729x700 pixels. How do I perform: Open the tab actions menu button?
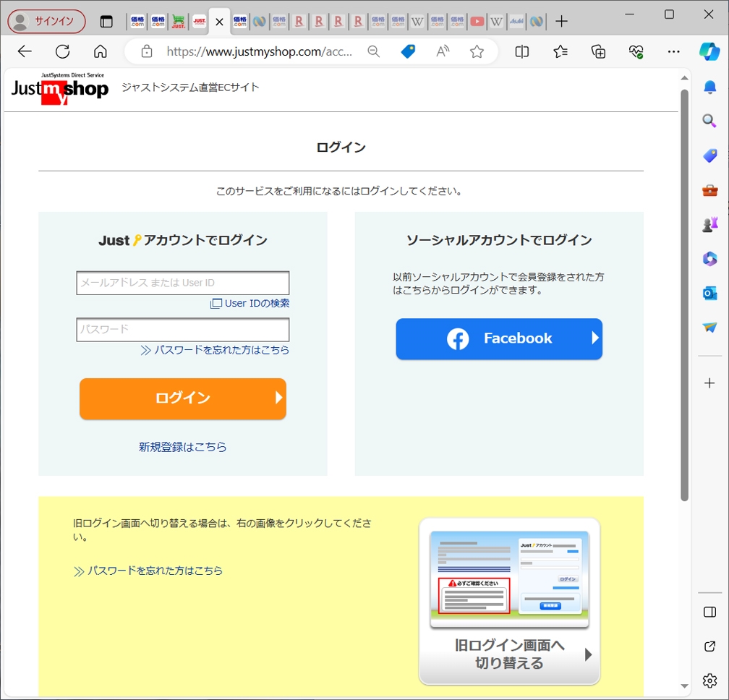[106, 21]
